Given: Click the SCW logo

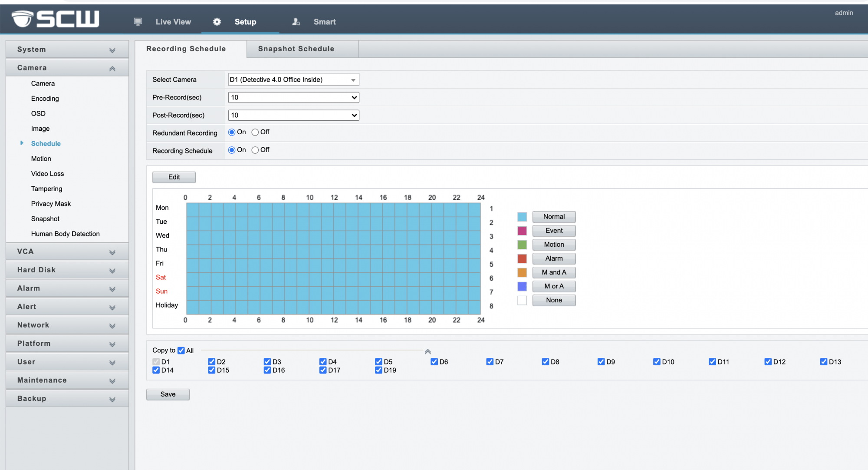Looking at the screenshot, I should click(54, 18).
